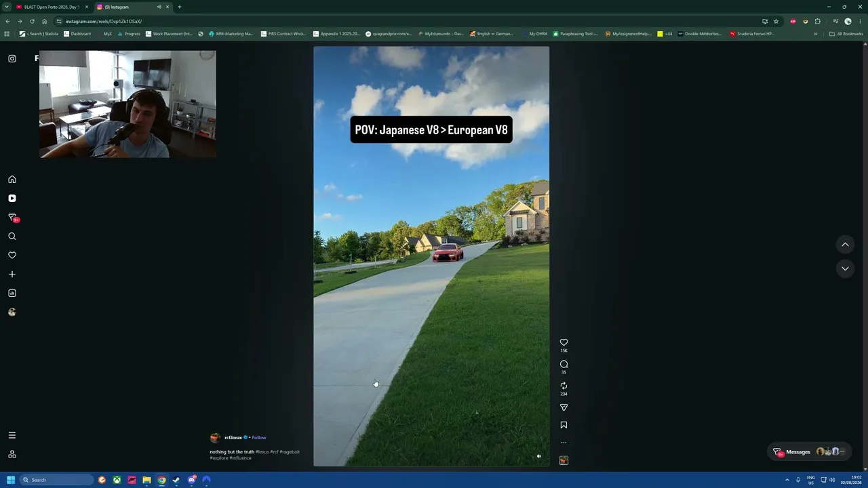Open the reel's audio thumbnail
The height and width of the screenshot is (488, 868).
[564, 460]
